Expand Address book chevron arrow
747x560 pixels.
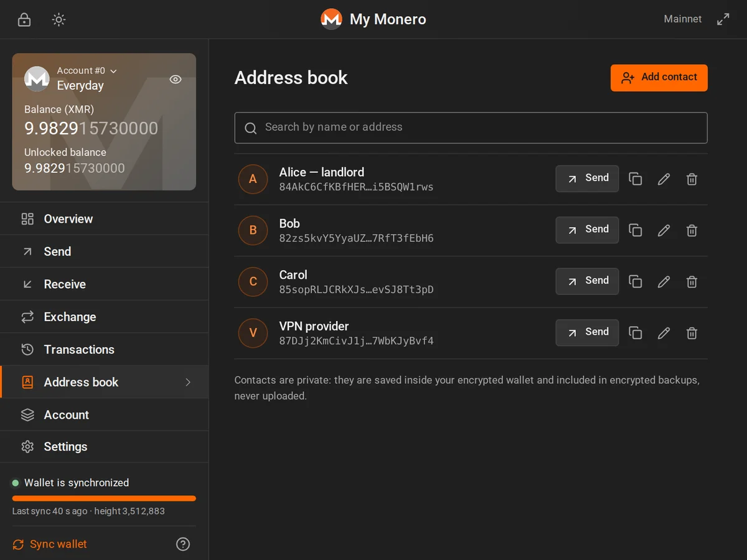point(188,382)
